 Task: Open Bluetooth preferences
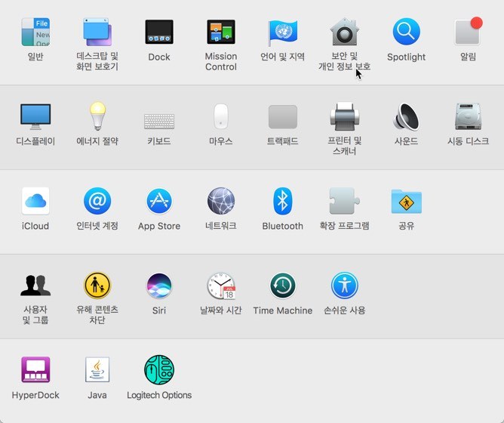tap(282, 201)
